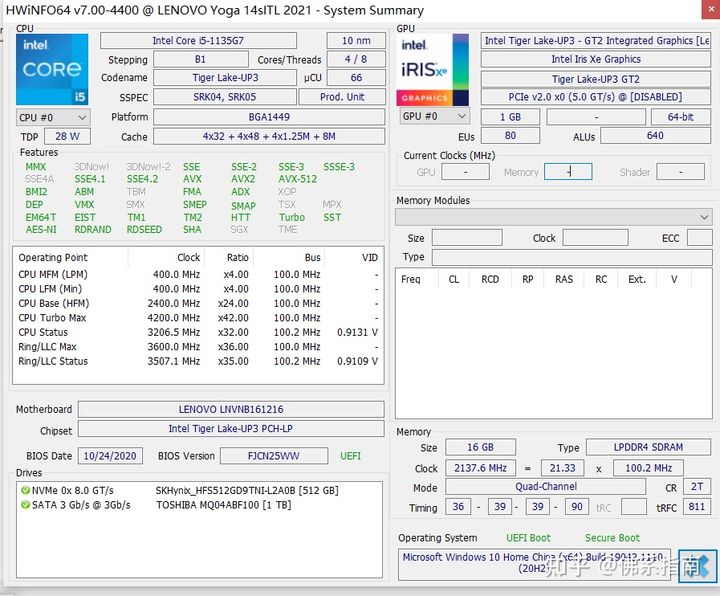Click the Intel Iris Xe Graphics name field
Image resolution: width=720 pixels, height=596 pixels.
pos(595,59)
